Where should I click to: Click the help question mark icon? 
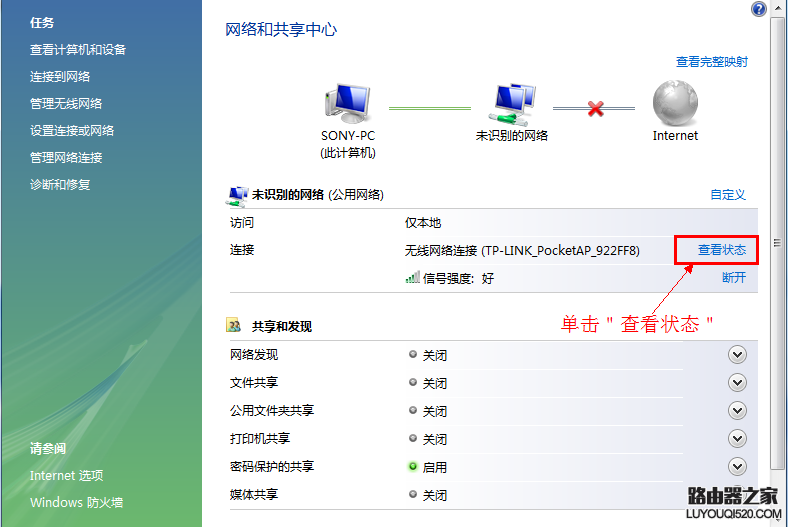pos(758,9)
